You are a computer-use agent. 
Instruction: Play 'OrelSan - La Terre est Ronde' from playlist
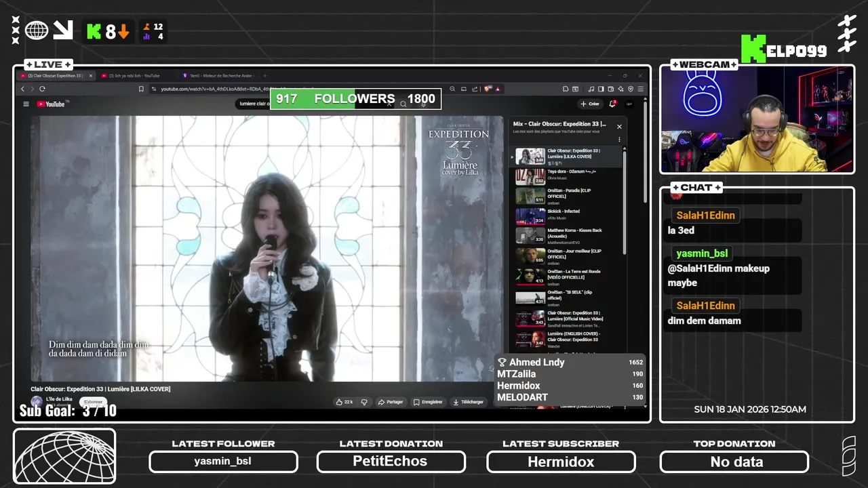(x=566, y=276)
